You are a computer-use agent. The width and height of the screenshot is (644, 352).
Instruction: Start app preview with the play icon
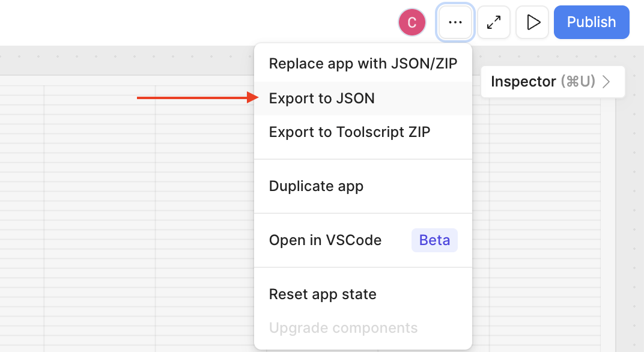point(532,22)
